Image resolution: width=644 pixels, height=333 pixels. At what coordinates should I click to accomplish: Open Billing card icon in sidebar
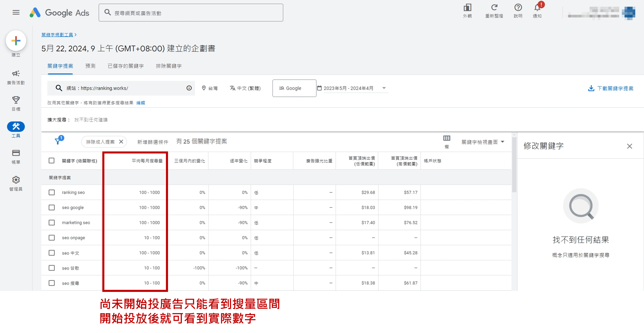[16, 153]
